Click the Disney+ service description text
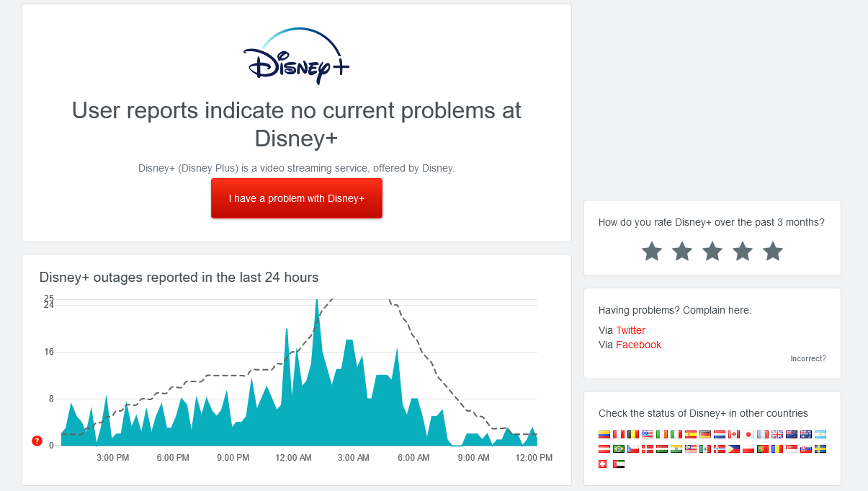This screenshot has height=491, width=868. [x=297, y=168]
